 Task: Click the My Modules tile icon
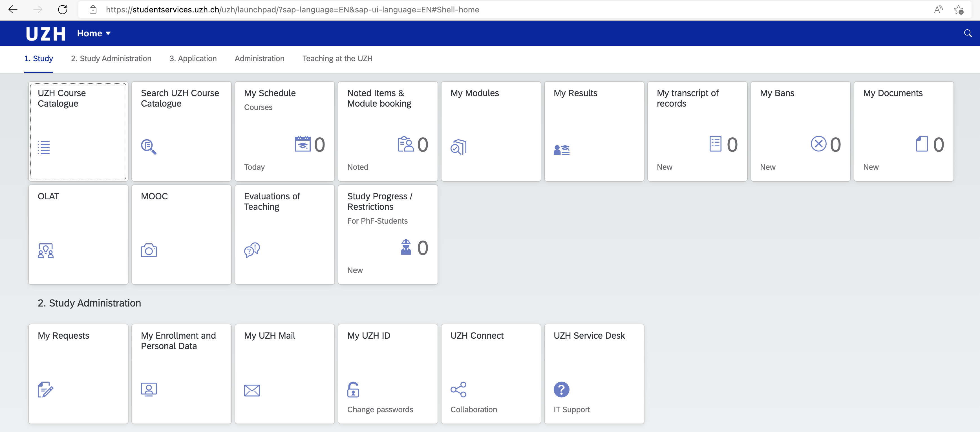(x=458, y=147)
